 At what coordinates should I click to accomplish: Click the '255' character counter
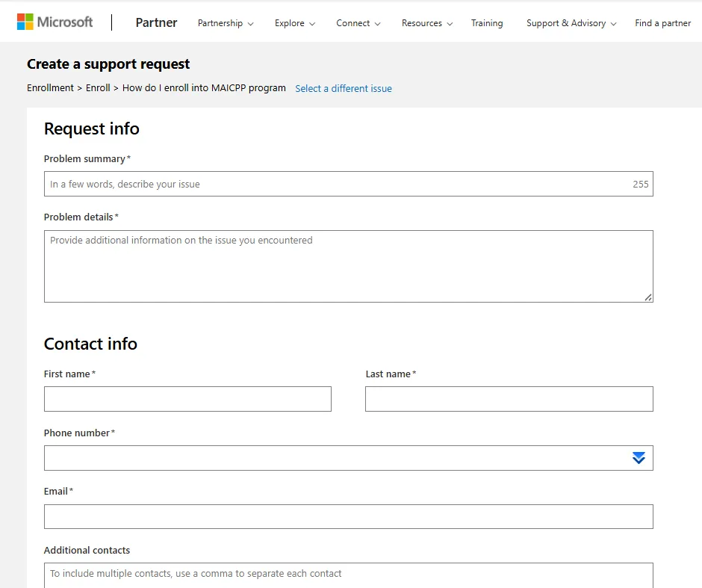(x=641, y=184)
